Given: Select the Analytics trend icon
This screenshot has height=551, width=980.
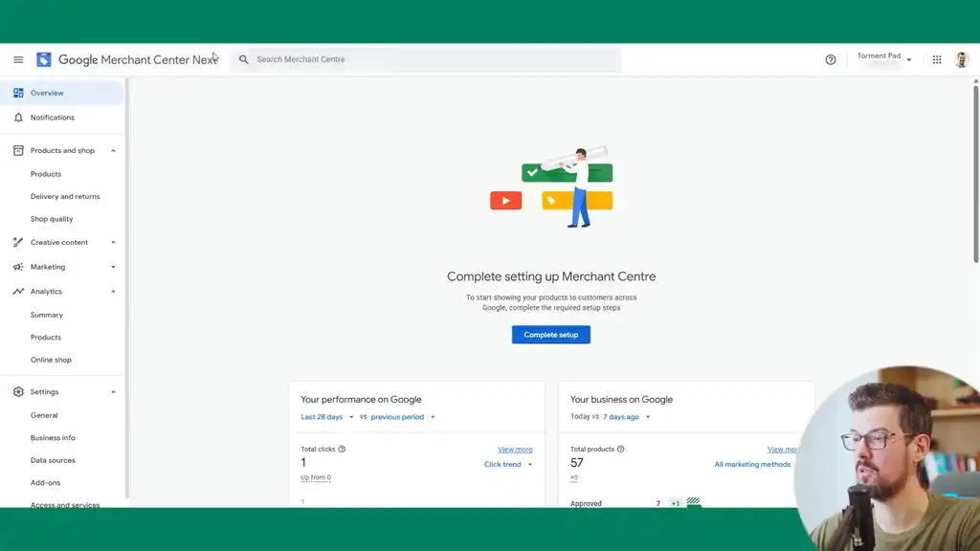Looking at the screenshot, I should (18, 291).
